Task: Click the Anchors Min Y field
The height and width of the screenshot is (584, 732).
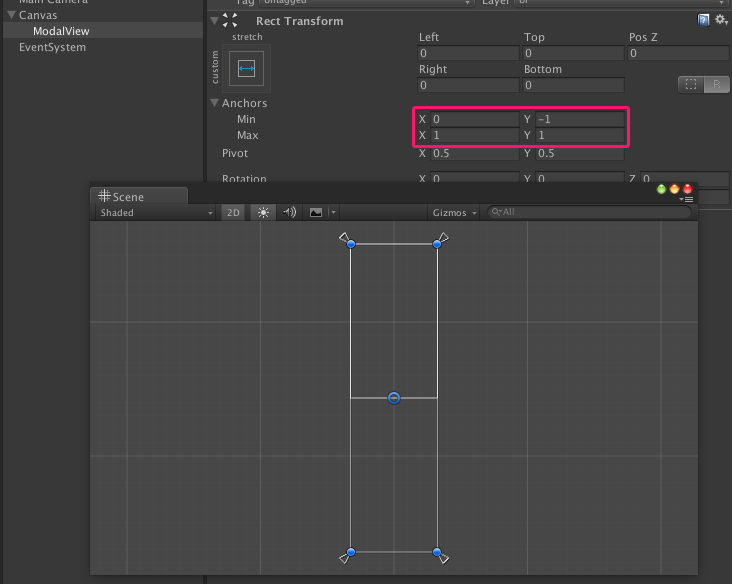Action: [579, 119]
